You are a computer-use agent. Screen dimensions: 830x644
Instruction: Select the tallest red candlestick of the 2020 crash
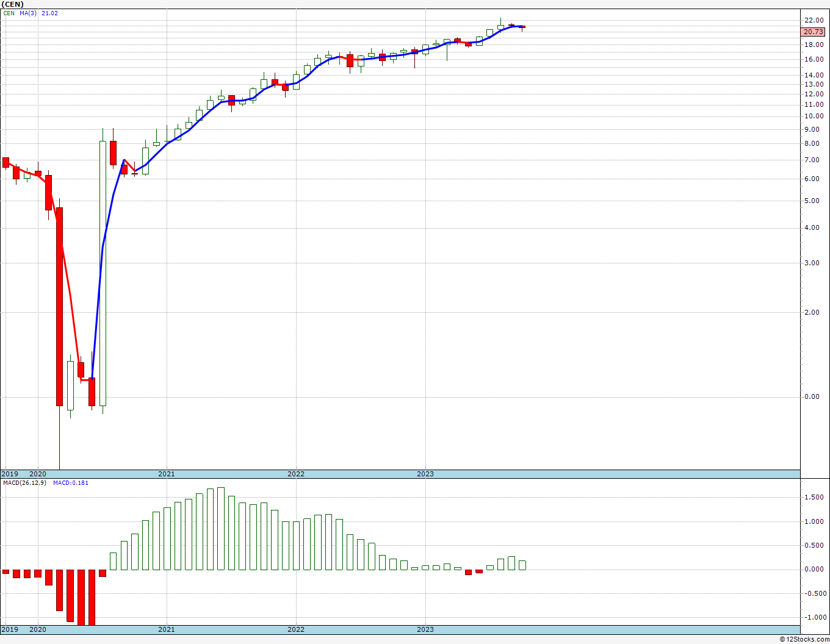click(59, 307)
